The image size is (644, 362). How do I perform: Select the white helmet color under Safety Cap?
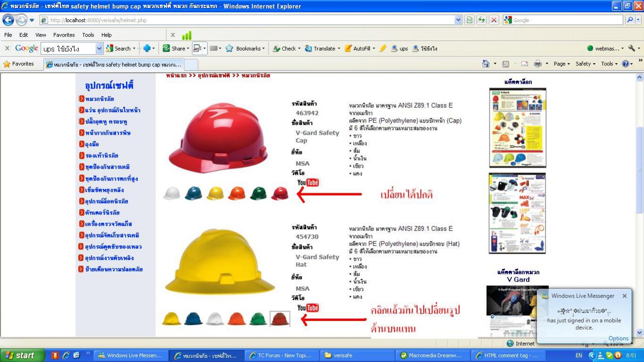click(172, 193)
